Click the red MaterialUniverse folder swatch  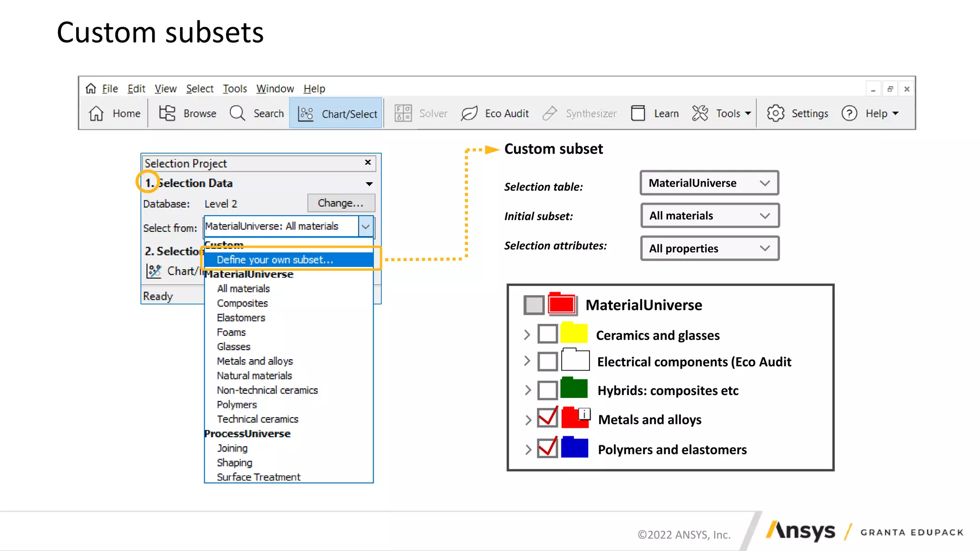tap(562, 304)
